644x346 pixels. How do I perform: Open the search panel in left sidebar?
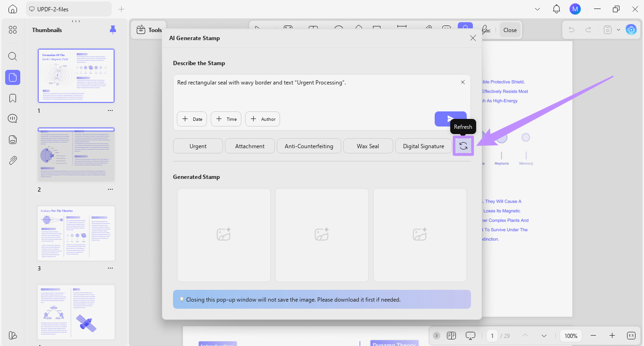(13, 57)
